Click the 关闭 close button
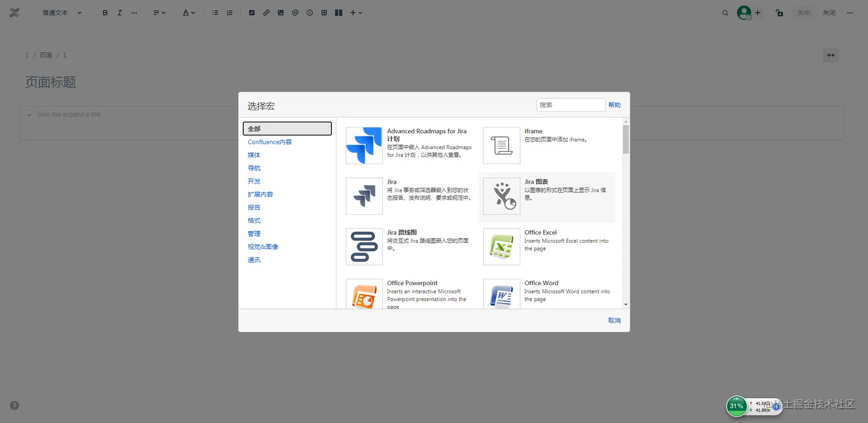The image size is (868, 423). click(x=829, y=13)
